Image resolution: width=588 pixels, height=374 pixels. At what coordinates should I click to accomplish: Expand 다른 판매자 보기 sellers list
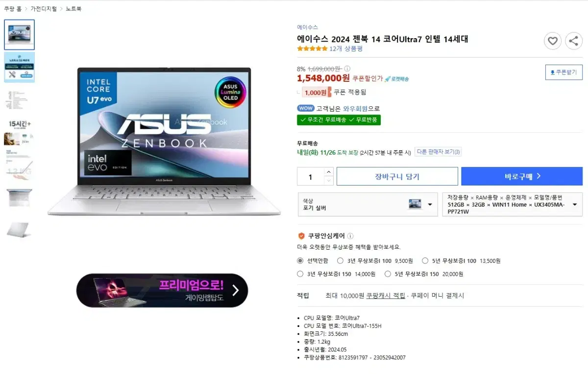[439, 152]
